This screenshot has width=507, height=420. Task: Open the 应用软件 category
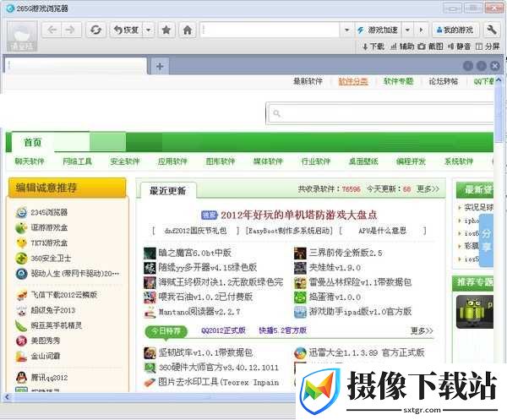(172, 161)
